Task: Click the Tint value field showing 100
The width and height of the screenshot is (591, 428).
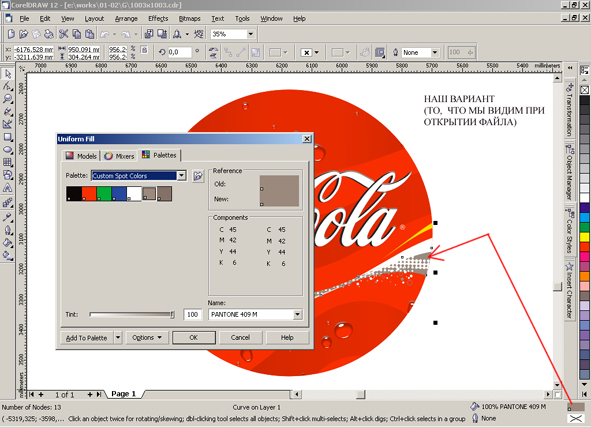Action: click(193, 314)
